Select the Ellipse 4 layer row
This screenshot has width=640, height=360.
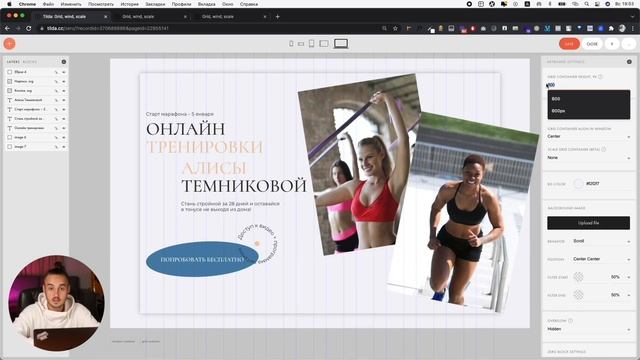[x=36, y=72]
